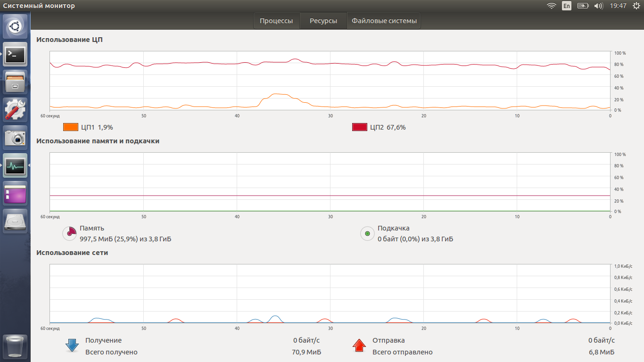Open System Settings wrench-and-gear icon
Viewport: 644px width, 362px height.
coord(15,110)
